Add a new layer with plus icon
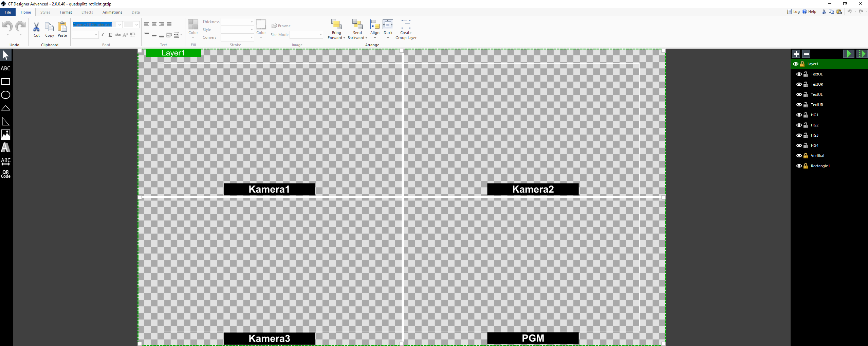 pyautogui.click(x=796, y=54)
